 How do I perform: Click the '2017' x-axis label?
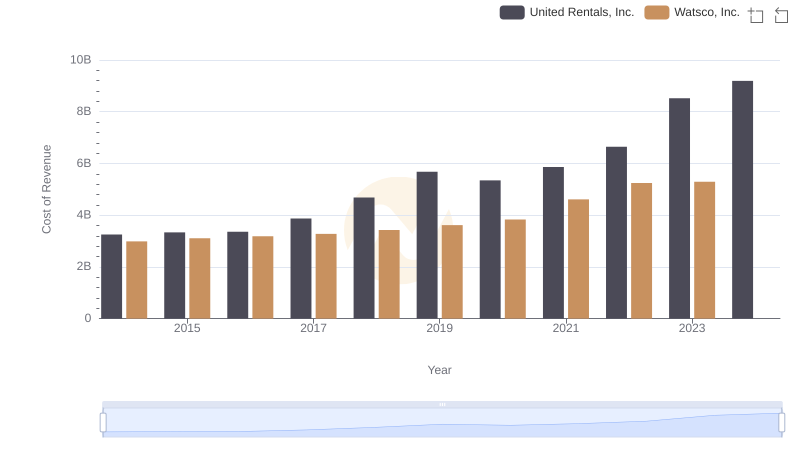313,328
